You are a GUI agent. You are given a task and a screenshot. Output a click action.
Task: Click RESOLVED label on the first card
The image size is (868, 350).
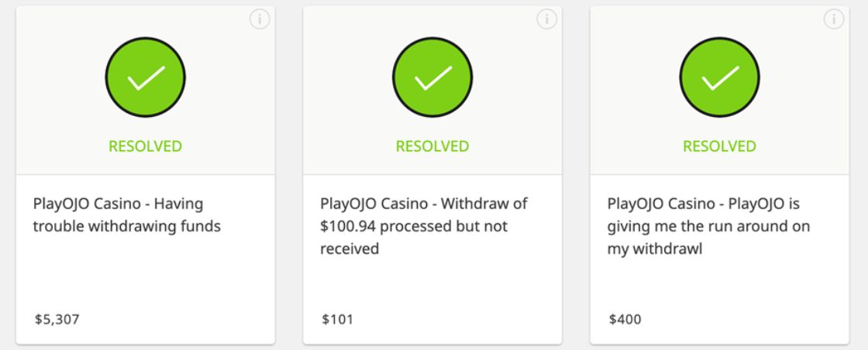click(145, 146)
